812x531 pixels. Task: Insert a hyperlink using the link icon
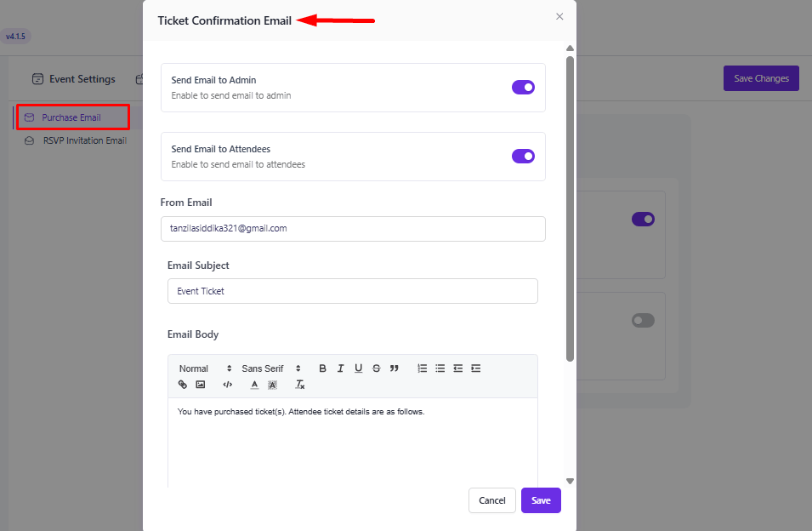pyautogui.click(x=183, y=385)
